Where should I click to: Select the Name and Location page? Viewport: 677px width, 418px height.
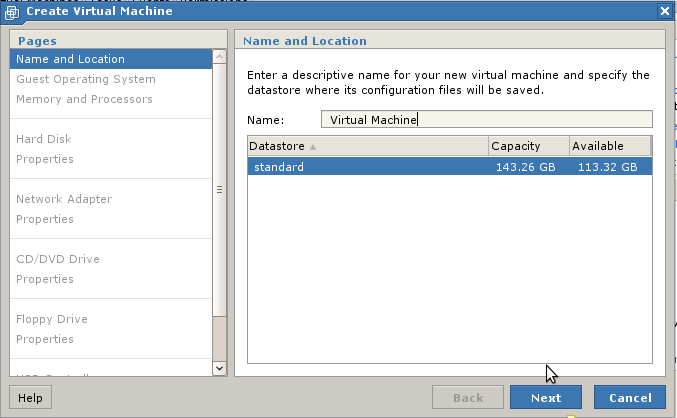(x=70, y=59)
